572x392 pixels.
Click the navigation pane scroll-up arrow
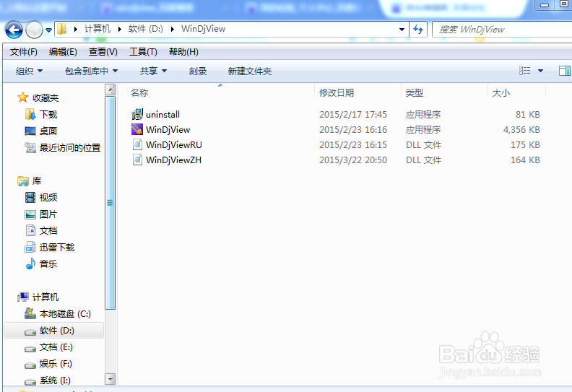pos(110,90)
